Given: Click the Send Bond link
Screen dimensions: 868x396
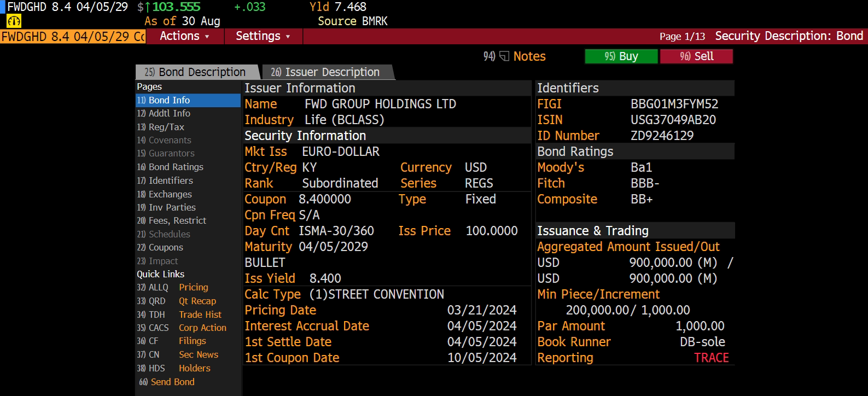Looking at the screenshot, I should [x=167, y=382].
